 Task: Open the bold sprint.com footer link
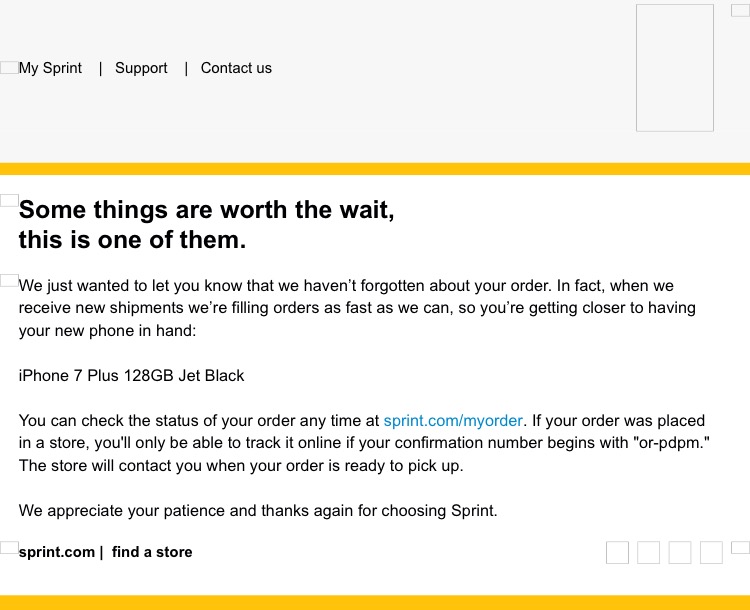coord(56,552)
